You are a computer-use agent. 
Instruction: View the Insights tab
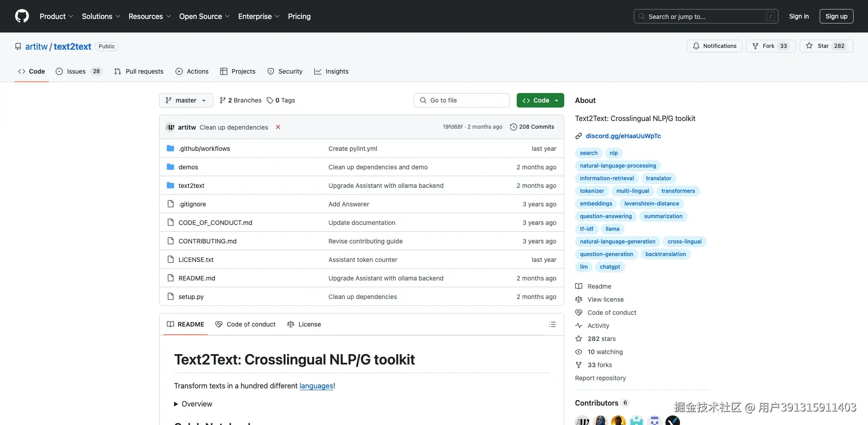pos(331,71)
